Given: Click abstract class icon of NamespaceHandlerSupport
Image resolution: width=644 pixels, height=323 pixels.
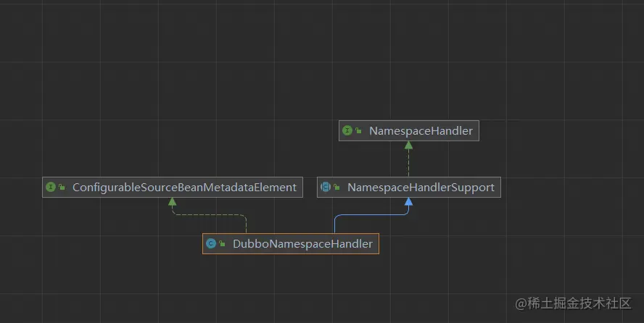Looking at the screenshot, I should pos(326,188).
